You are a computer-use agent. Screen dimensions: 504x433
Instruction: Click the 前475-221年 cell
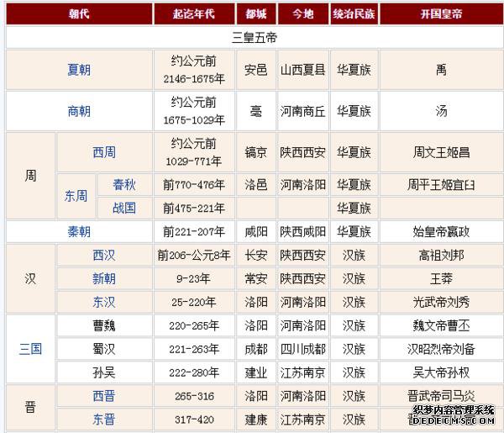click(194, 209)
